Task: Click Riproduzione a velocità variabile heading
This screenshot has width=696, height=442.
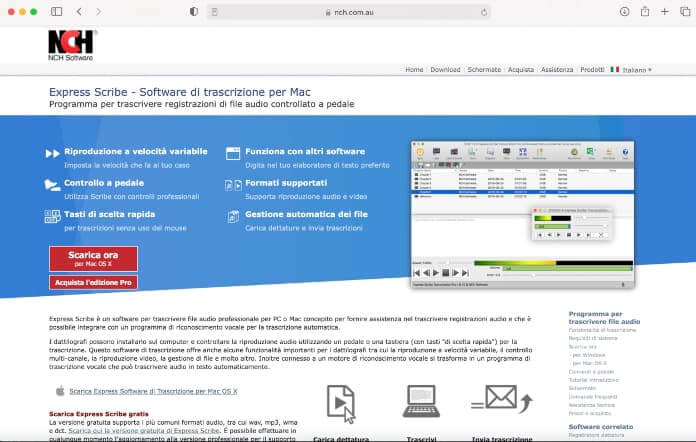Action: pos(136,151)
